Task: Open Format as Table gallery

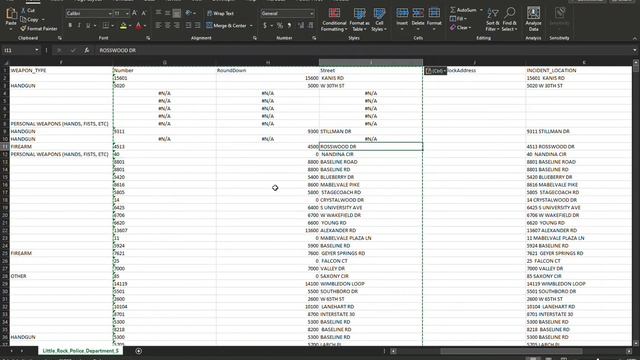Action: pos(359,20)
